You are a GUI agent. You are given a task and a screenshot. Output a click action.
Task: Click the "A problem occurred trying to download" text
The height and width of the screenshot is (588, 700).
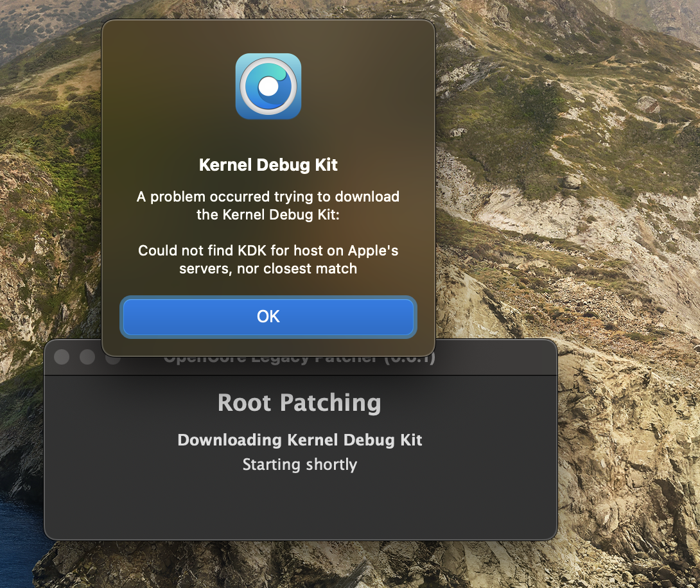click(x=268, y=205)
